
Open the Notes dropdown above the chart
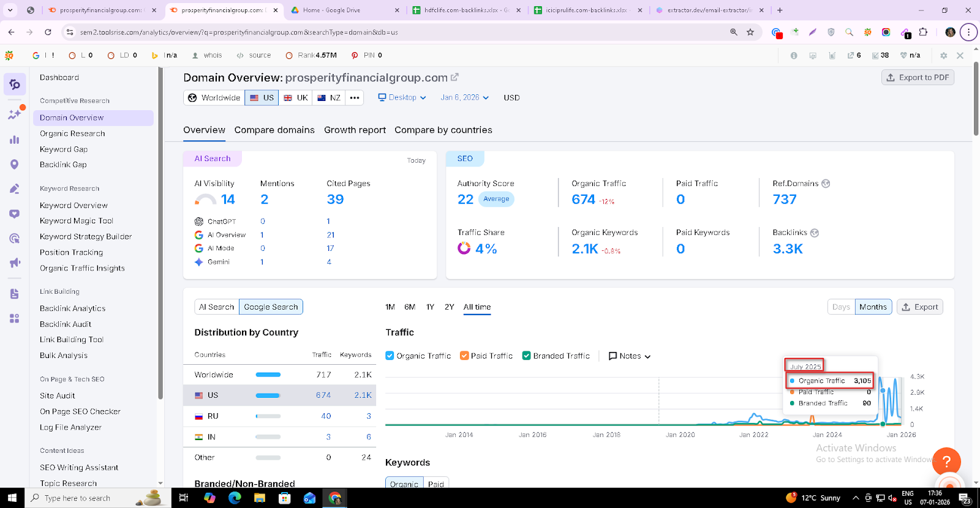coord(630,356)
